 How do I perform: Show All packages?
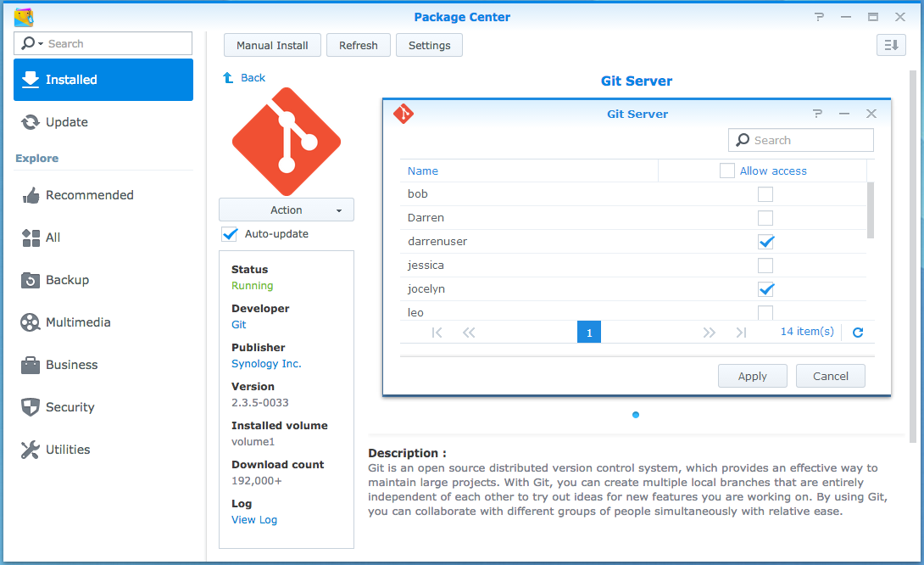pos(103,238)
